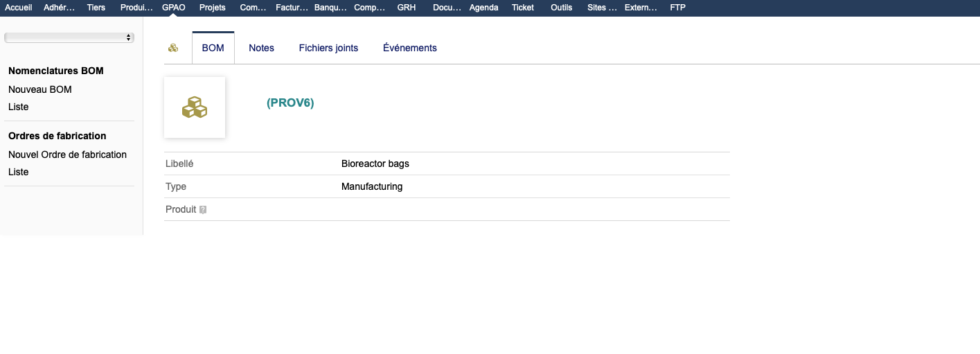Open the GRH menu

407,7
